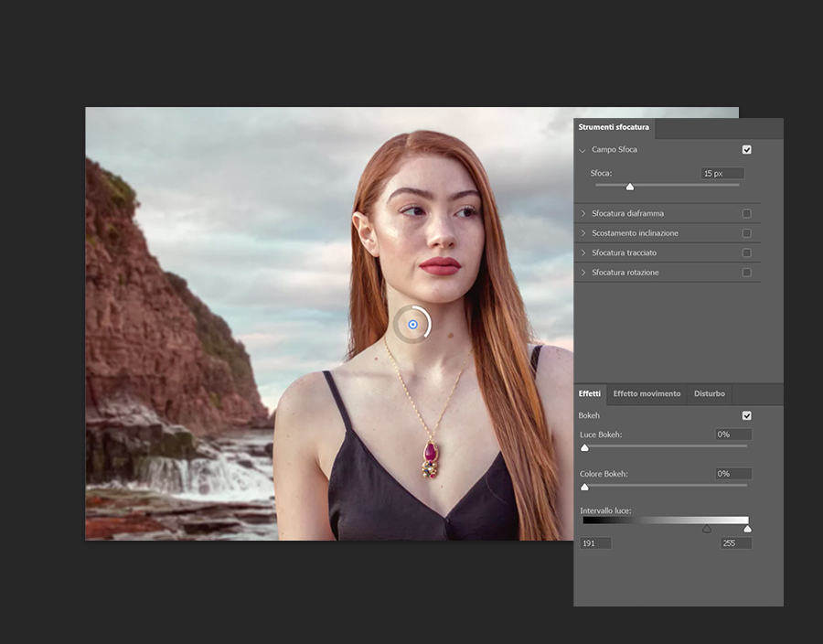Expand the Sfocatura tracciato section
The width and height of the screenshot is (823, 644).
(x=583, y=252)
